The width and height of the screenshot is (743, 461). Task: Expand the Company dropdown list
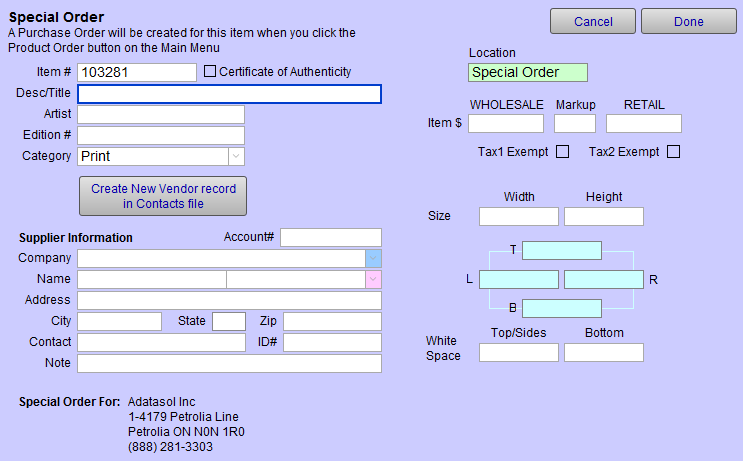373,258
